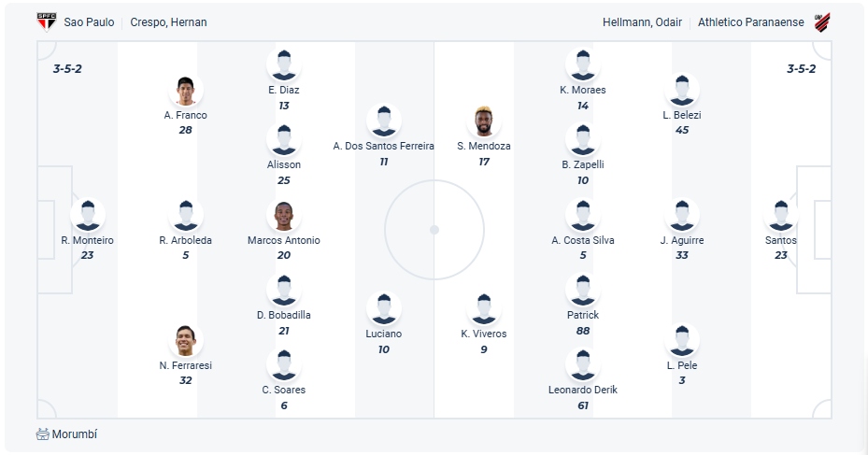The height and width of the screenshot is (455, 868).
Task: Open the Athletico Paranaense team link
Action: (750, 22)
